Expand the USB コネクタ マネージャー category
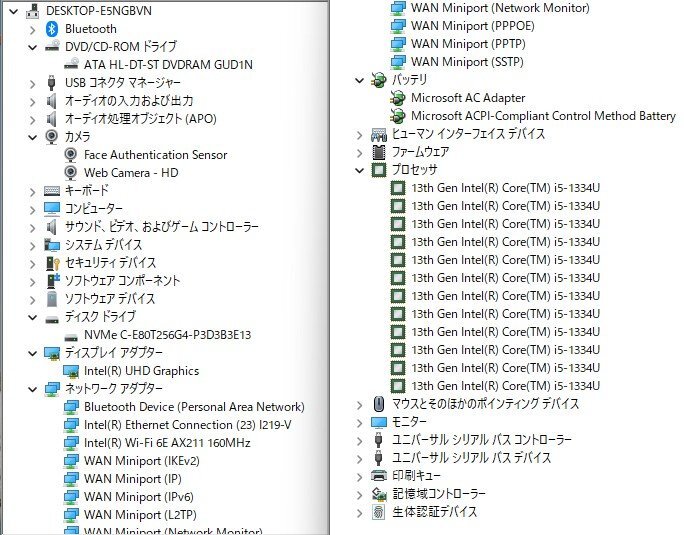 click(33, 83)
